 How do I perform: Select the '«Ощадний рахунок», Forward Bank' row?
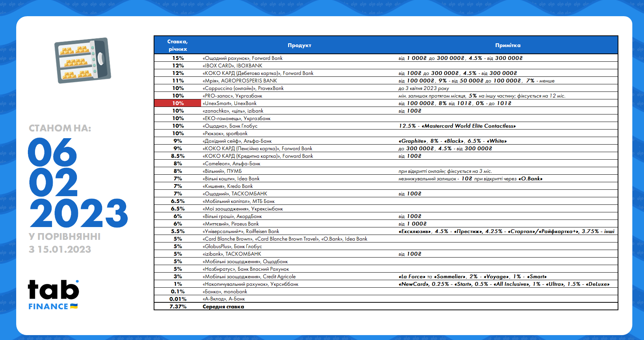[386, 58]
